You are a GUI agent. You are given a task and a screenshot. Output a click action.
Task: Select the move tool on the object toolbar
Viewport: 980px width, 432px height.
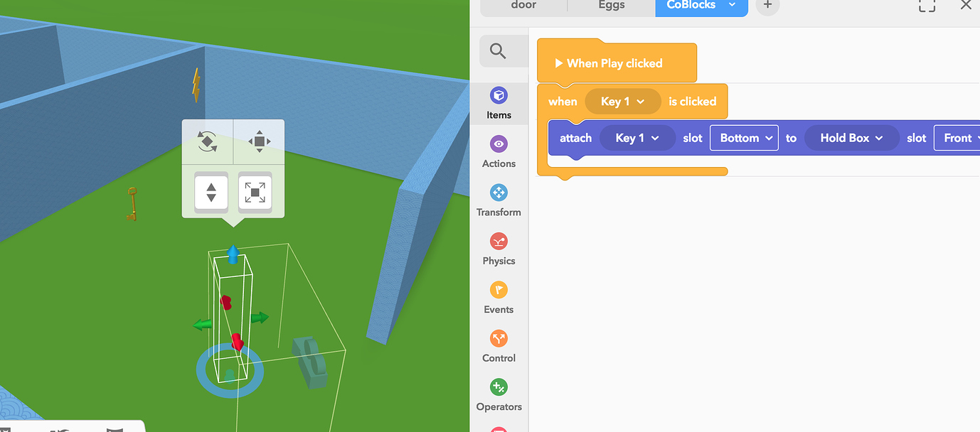pos(259,141)
